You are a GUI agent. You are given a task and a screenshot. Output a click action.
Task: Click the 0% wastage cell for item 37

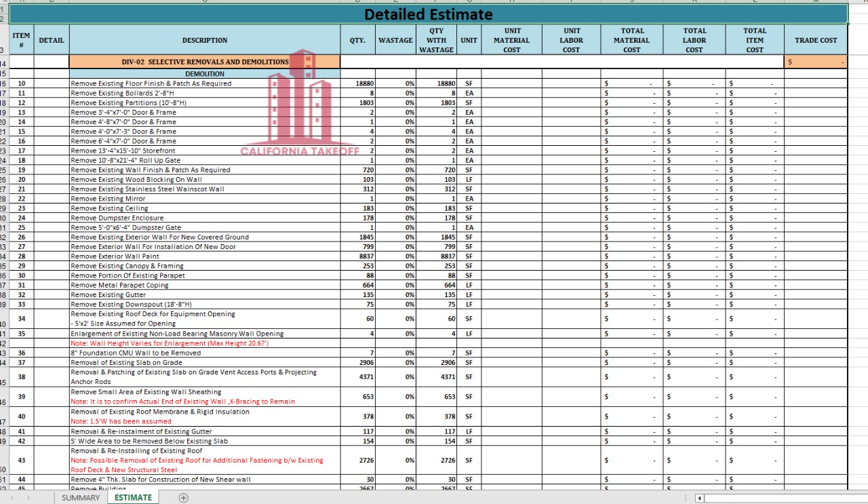click(396, 362)
